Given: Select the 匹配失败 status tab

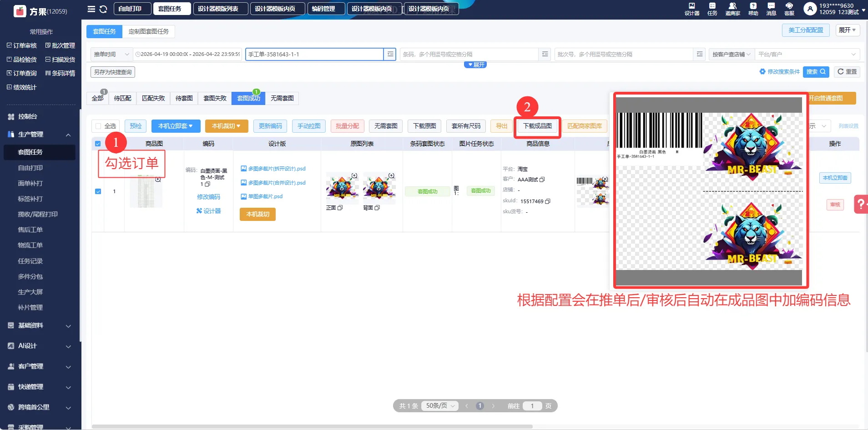Looking at the screenshot, I should tap(153, 98).
